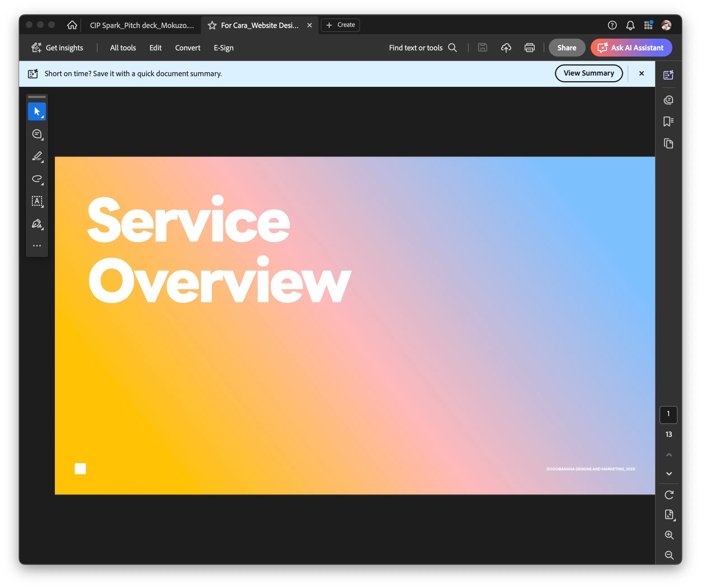Select the Draw freehand tool

[37, 179]
